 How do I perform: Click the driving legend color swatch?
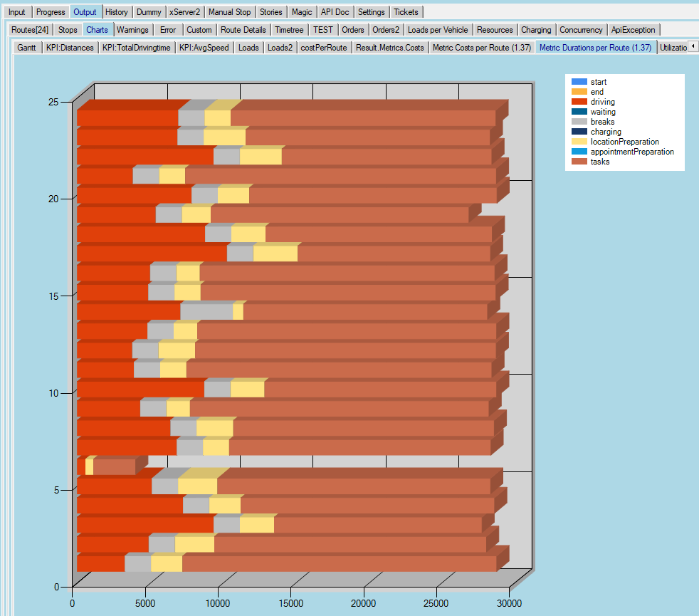579,102
